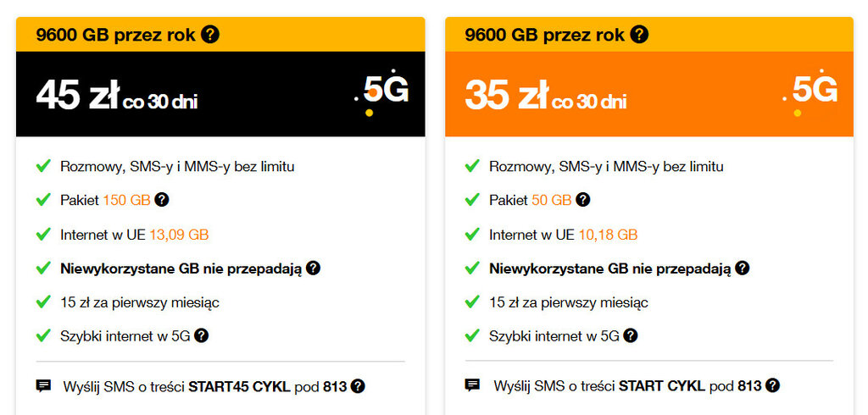The image size is (868, 415).
Task: Open help tooltip for Pakiet 150 GB
Action: tap(161, 200)
